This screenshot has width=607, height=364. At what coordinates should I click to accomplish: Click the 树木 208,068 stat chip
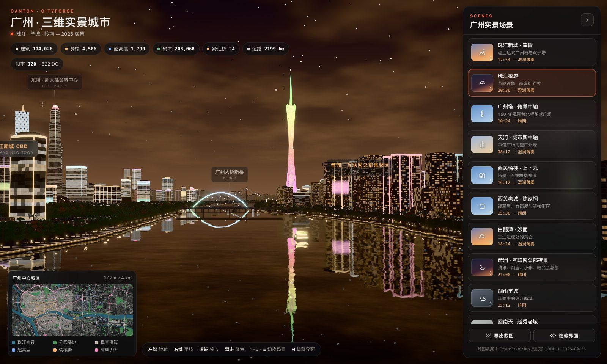tap(176, 49)
